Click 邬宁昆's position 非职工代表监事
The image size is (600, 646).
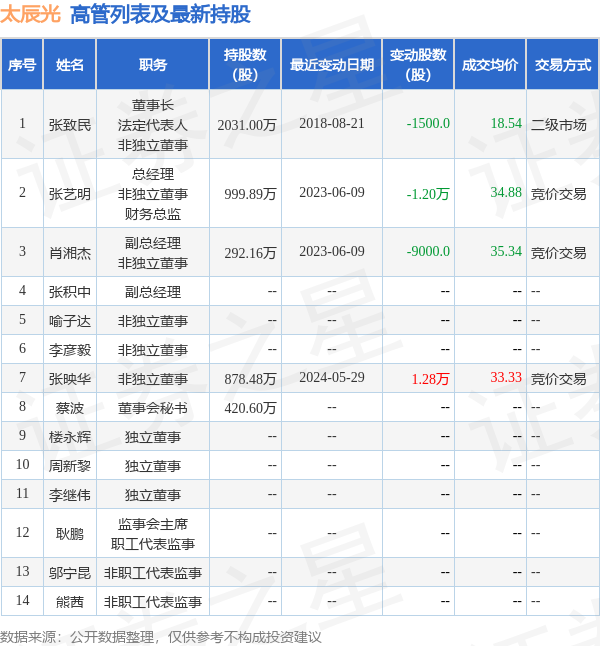point(152,573)
